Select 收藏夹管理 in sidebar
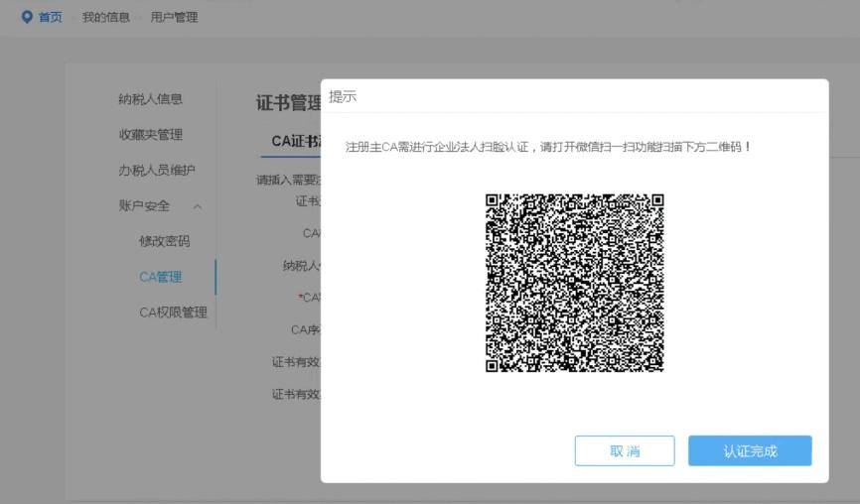The height and width of the screenshot is (504, 860). tap(150, 134)
